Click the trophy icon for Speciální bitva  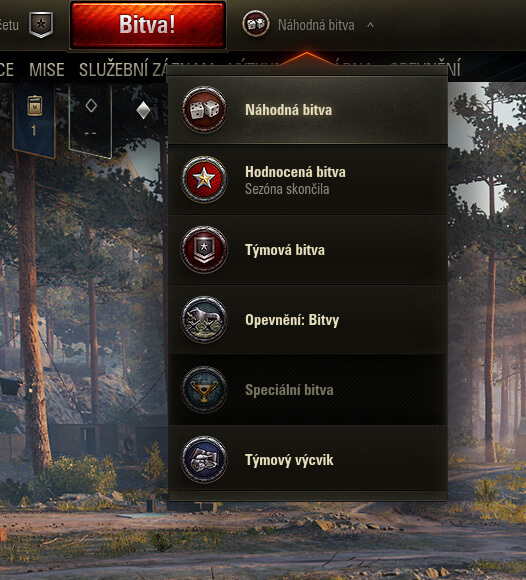[204, 390]
